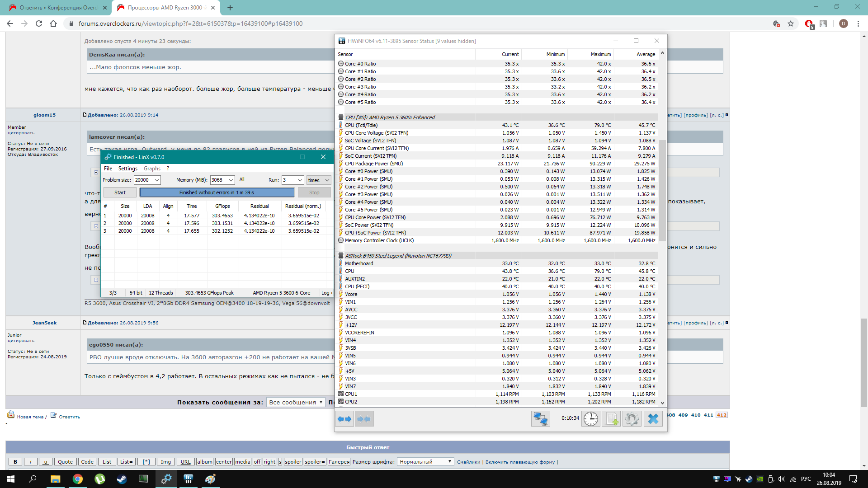The height and width of the screenshot is (488, 868).
Task: Open the Run count dropdown in LinX
Action: pos(300,180)
